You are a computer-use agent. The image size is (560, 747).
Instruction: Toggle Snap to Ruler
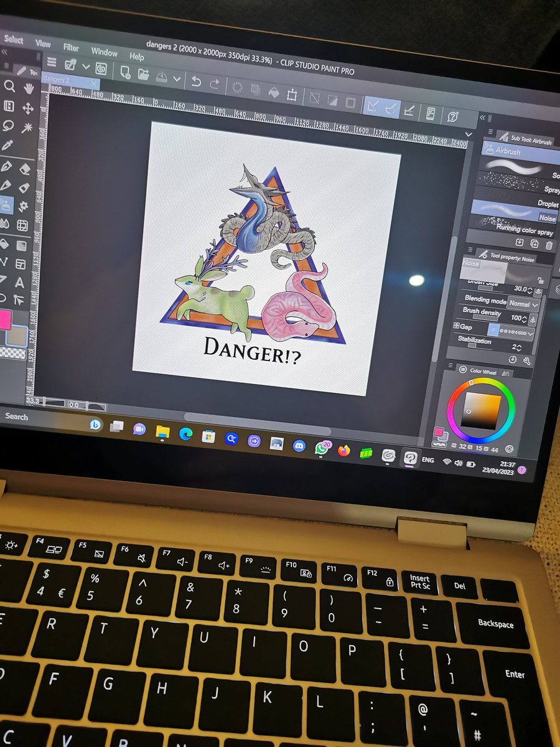click(373, 106)
